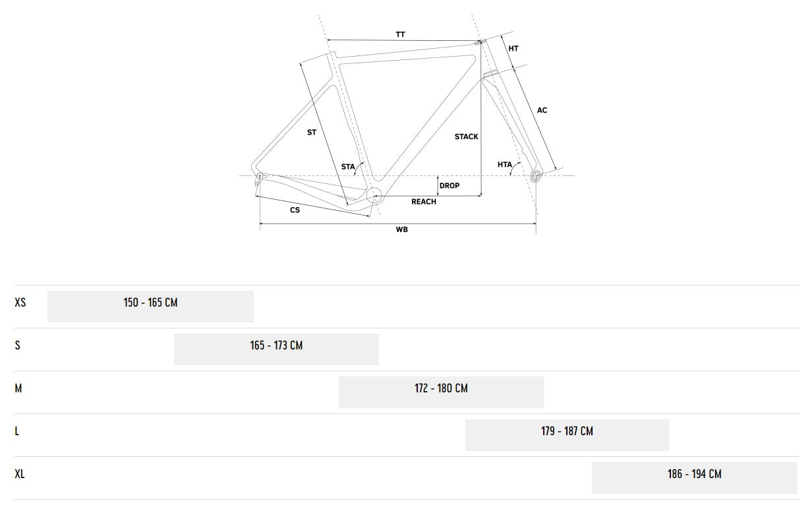Select the 150 - 165 CM height bar
Screen dimensions: 812x515
(150, 306)
